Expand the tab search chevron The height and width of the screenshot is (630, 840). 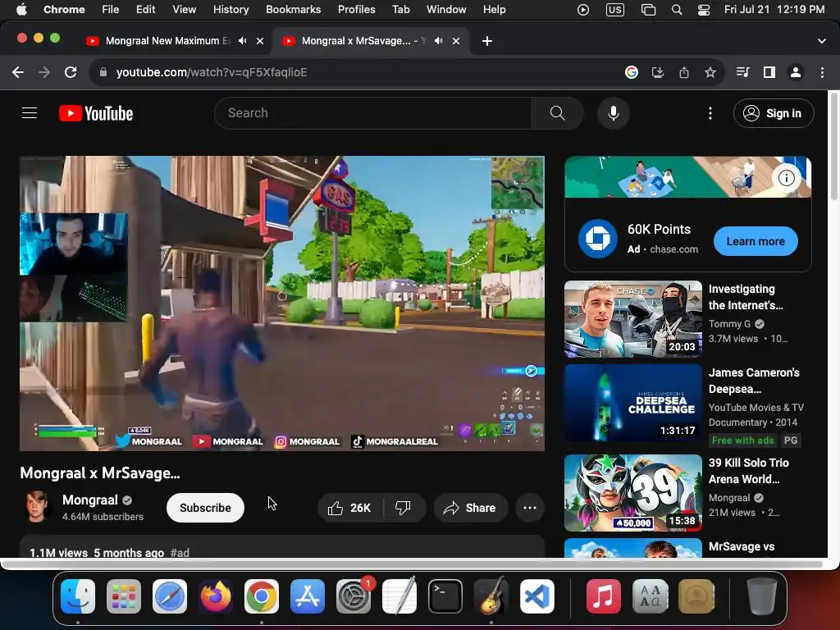pos(822,41)
